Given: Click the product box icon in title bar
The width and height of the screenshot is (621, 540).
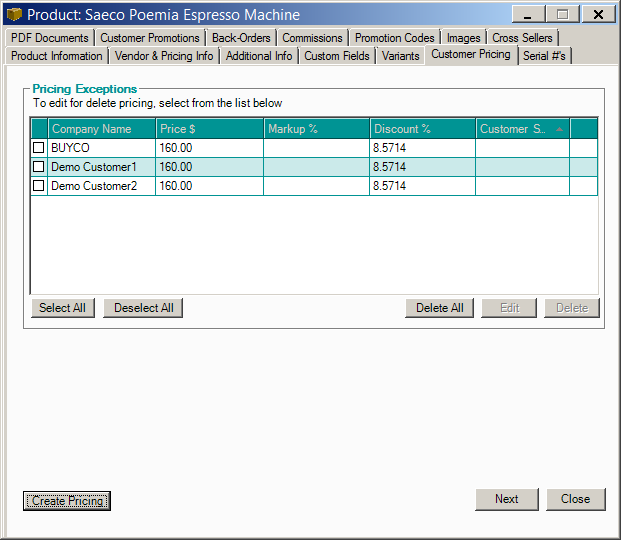Looking at the screenshot, I should coord(14,15).
